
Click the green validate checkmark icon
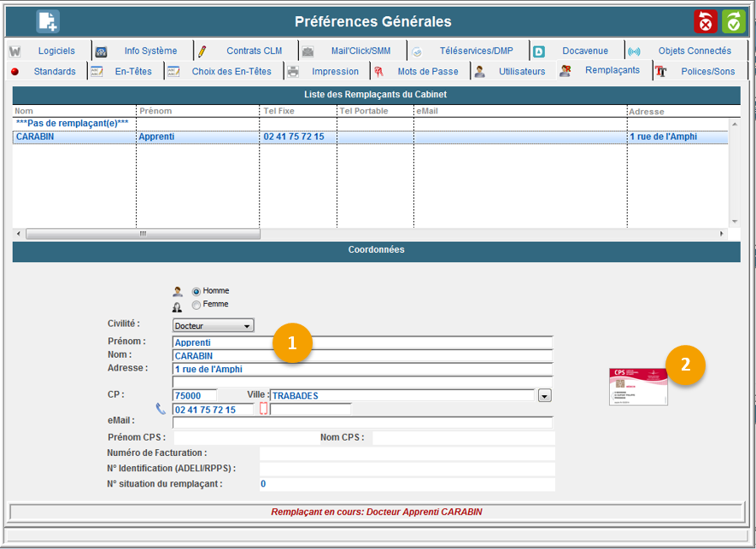pyautogui.click(x=734, y=22)
